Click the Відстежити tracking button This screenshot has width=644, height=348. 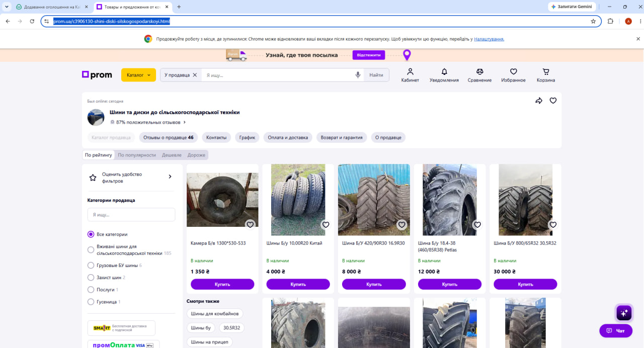(x=369, y=55)
